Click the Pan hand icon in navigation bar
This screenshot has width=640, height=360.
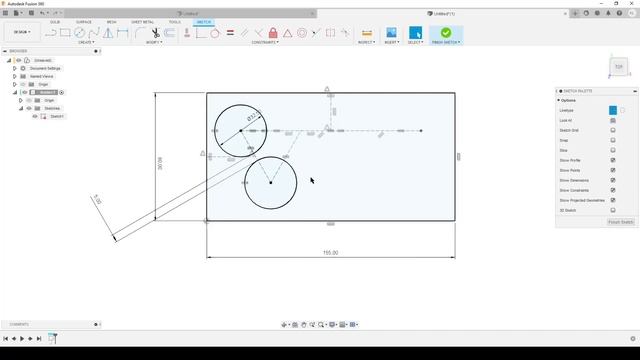(x=304, y=324)
